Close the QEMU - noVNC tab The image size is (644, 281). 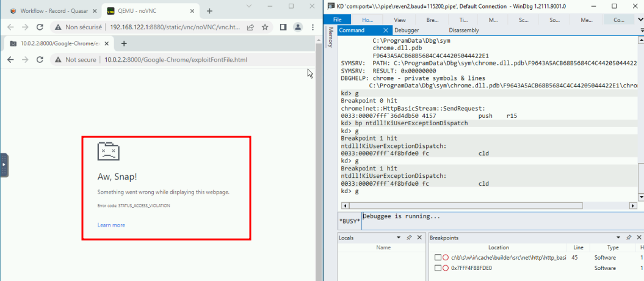point(192,11)
